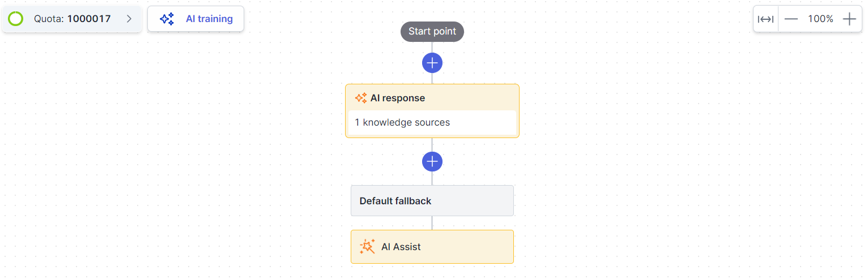This screenshot has width=868, height=279.
Task: Fit the flow to screen width
Action: pos(765,19)
